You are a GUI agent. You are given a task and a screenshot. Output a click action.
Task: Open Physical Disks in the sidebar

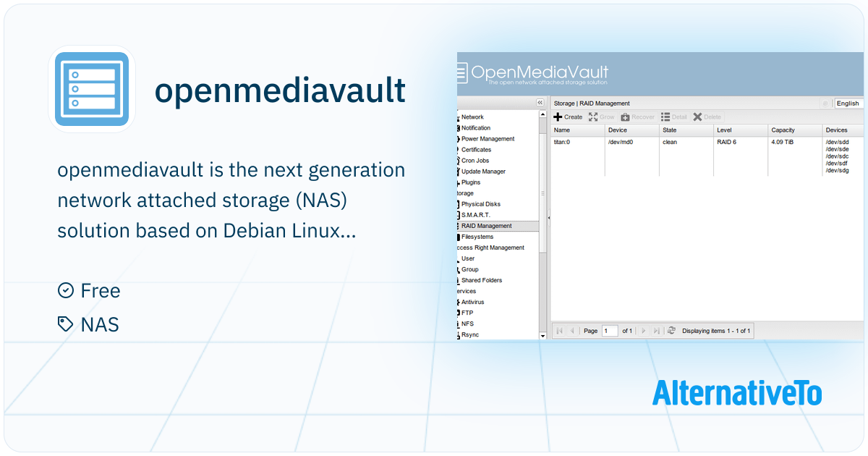tap(481, 204)
